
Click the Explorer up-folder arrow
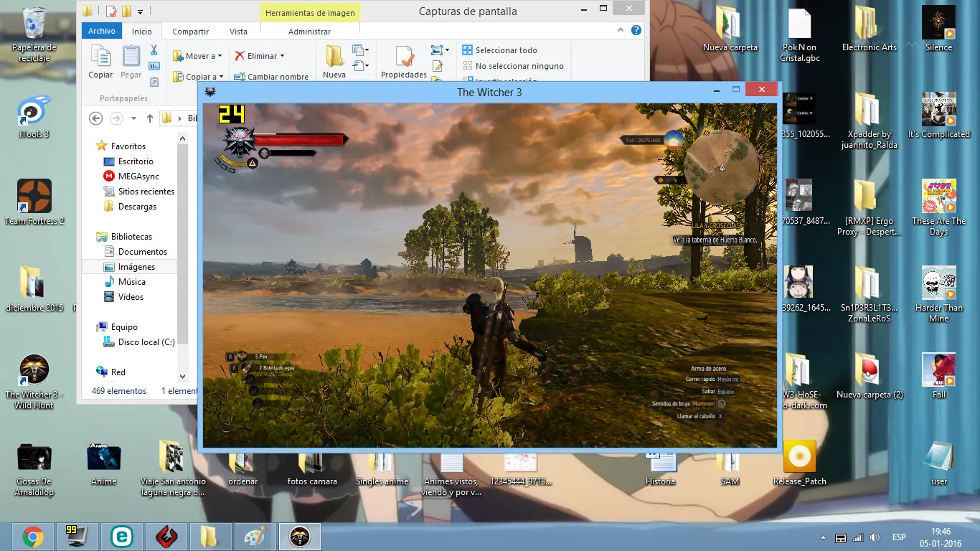pyautogui.click(x=149, y=118)
